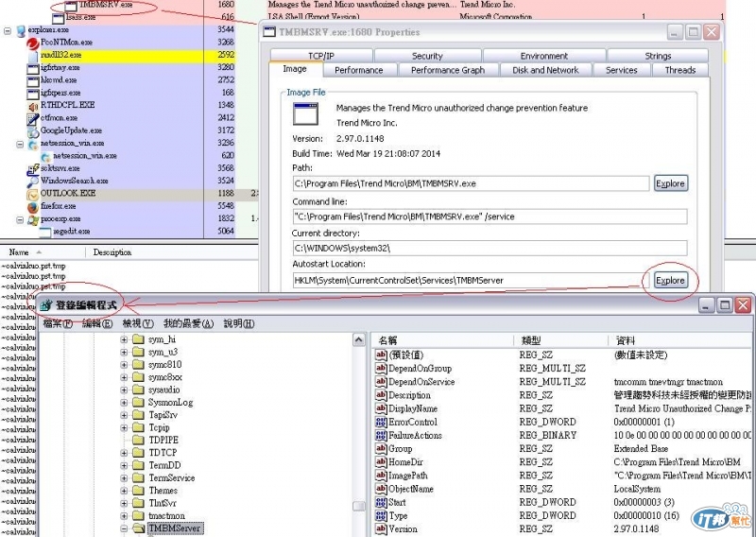Viewport: 756px width, 537px height.
Task: Click the DependOnGroup value icon
Action: (381, 369)
